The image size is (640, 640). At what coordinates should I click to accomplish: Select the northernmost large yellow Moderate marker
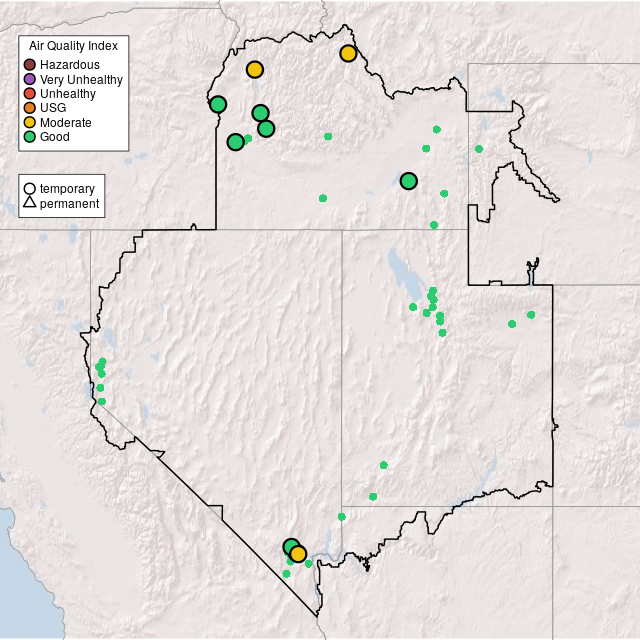click(348, 53)
